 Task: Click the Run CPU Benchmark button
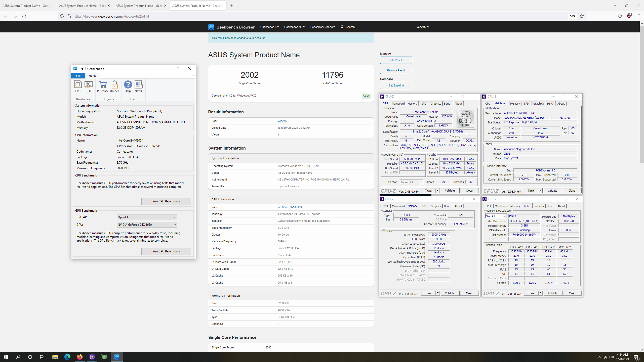(166, 201)
